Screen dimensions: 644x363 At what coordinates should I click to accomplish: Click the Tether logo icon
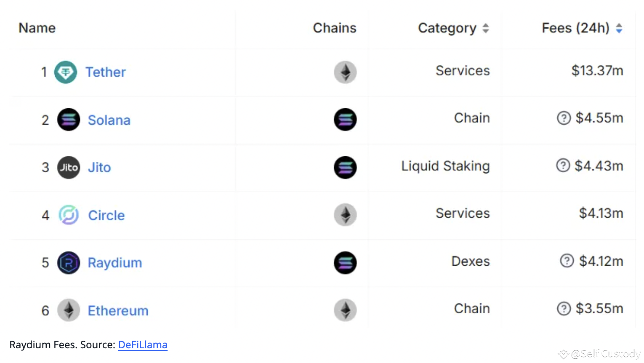[x=66, y=72]
